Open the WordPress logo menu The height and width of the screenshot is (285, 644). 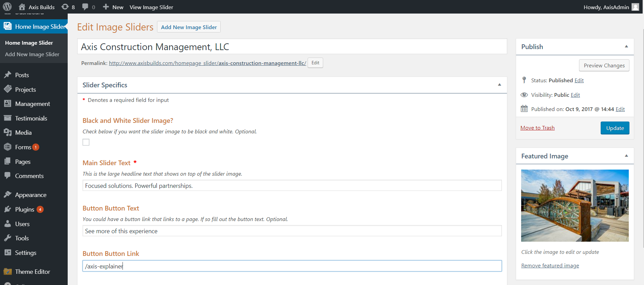pos(7,7)
